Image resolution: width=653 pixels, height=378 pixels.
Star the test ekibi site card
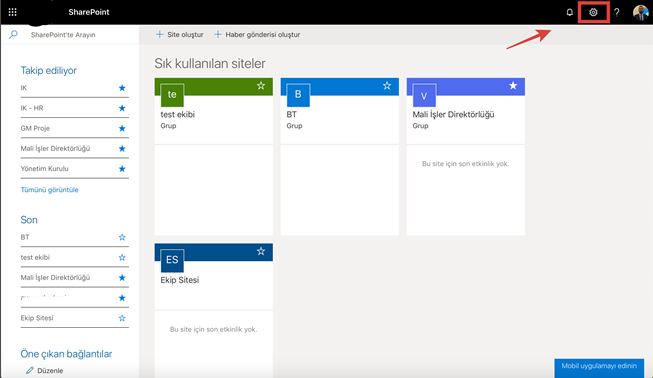[x=261, y=86]
